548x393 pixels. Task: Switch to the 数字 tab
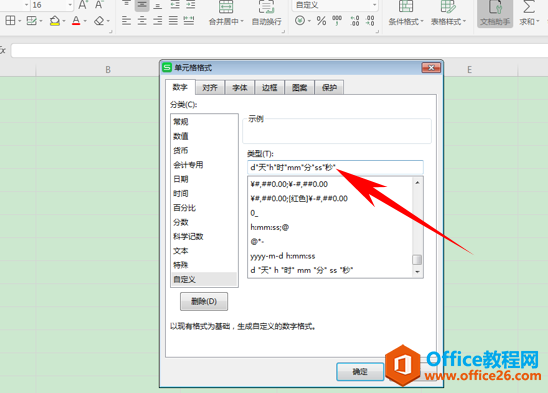click(180, 87)
